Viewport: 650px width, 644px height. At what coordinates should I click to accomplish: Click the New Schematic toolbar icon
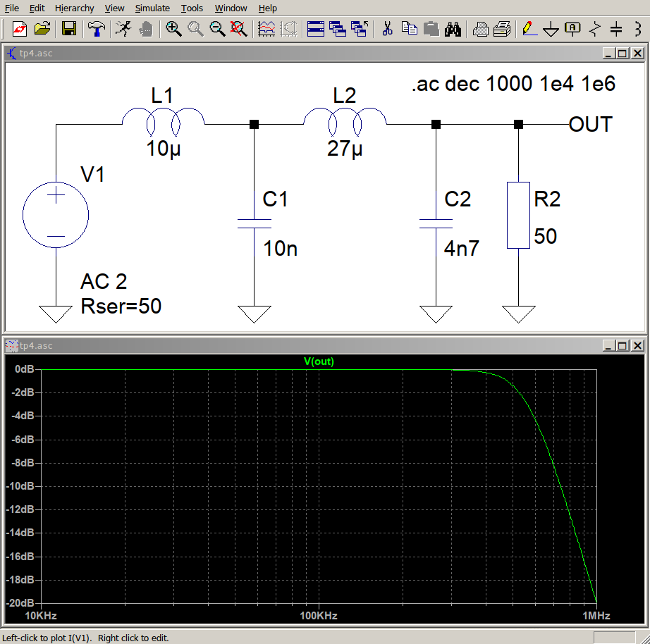(x=20, y=29)
